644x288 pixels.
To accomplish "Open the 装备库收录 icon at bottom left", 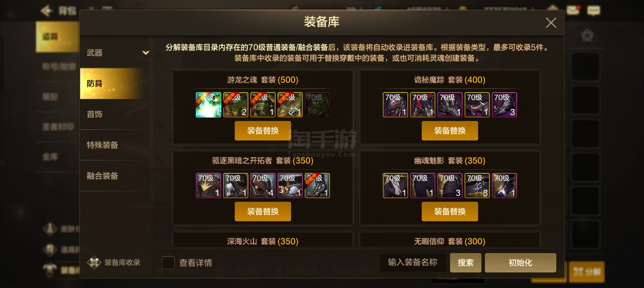I will [94, 262].
